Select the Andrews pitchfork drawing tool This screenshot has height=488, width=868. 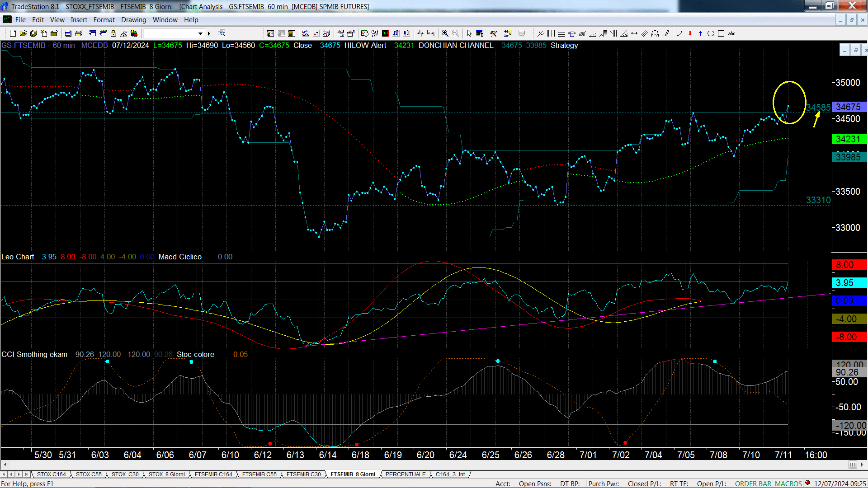point(541,33)
